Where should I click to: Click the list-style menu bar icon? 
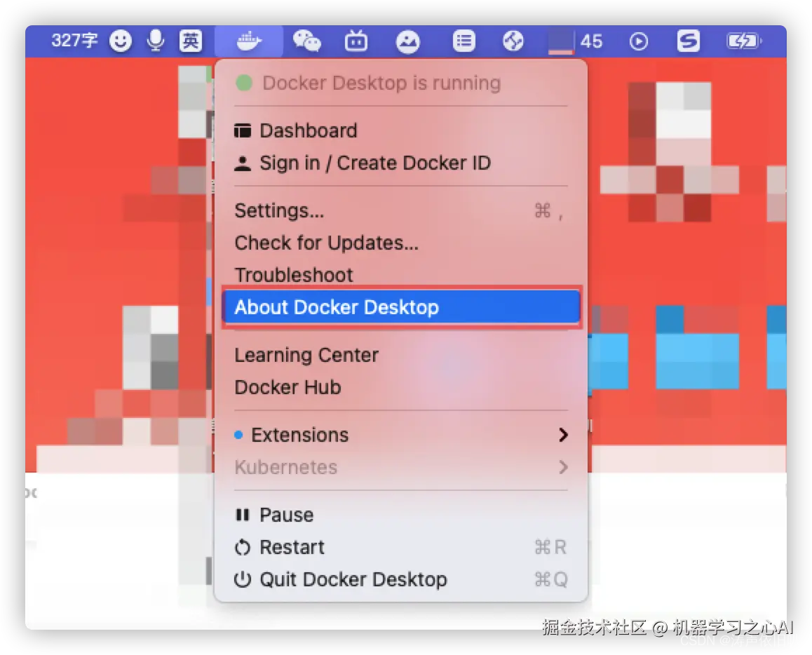tap(463, 41)
